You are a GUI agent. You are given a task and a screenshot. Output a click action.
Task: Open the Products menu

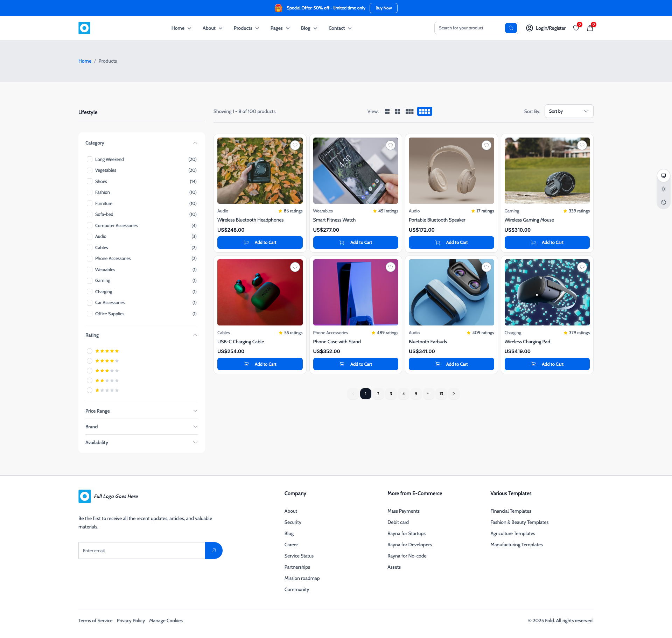pyautogui.click(x=246, y=28)
